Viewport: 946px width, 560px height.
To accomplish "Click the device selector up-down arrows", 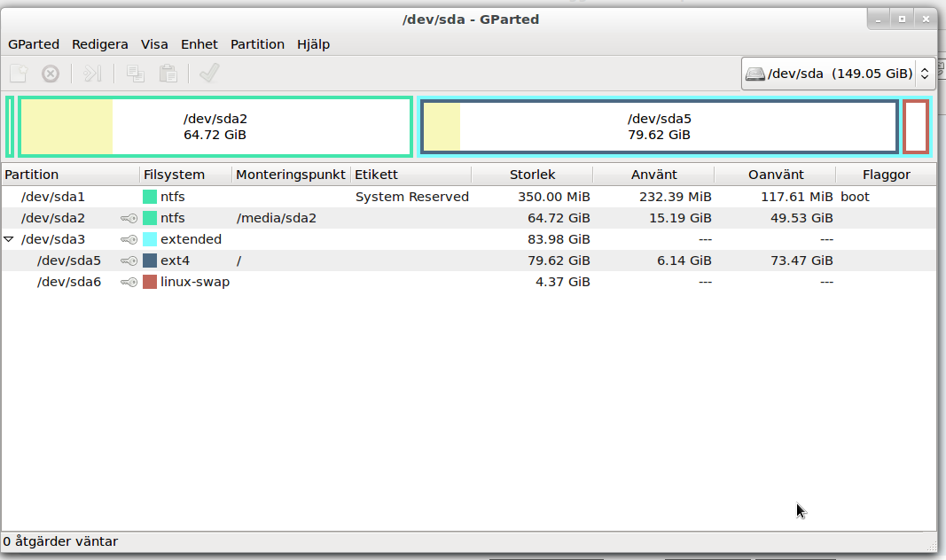I will click(x=925, y=74).
